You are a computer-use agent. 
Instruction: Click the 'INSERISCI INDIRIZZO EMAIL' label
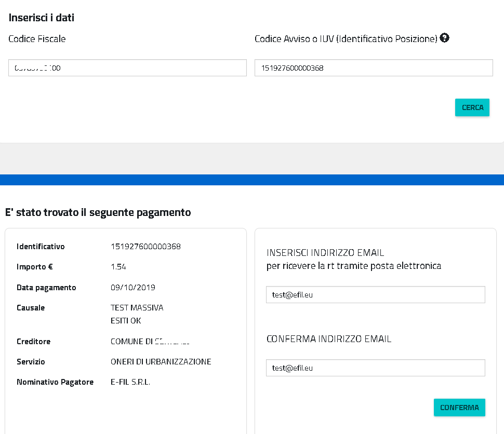pos(325,253)
